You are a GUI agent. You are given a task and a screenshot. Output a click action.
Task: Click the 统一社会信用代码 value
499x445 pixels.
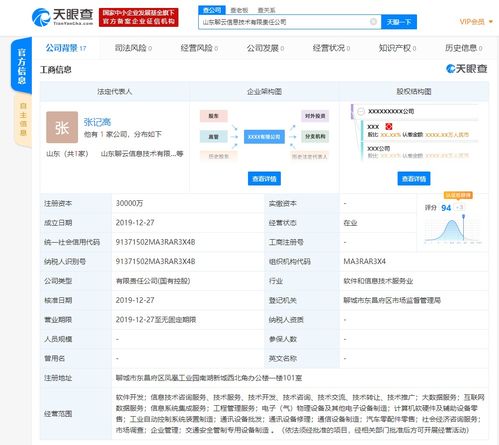click(x=155, y=242)
